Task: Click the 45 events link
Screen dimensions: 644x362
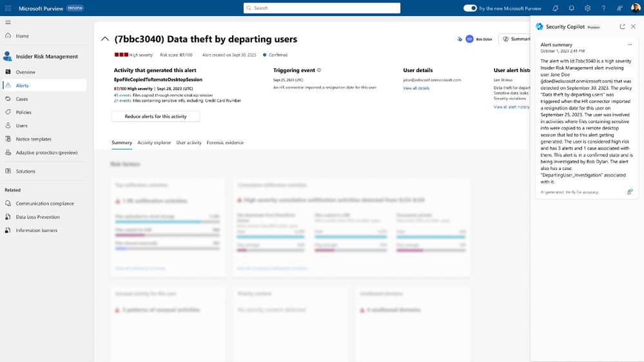Action: [x=122, y=95]
